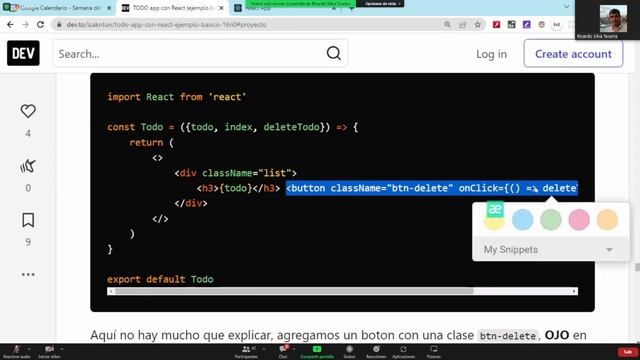Viewport: 640px width, 360px height.
Task: Click the share page icon in address bar
Action: (462, 24)
